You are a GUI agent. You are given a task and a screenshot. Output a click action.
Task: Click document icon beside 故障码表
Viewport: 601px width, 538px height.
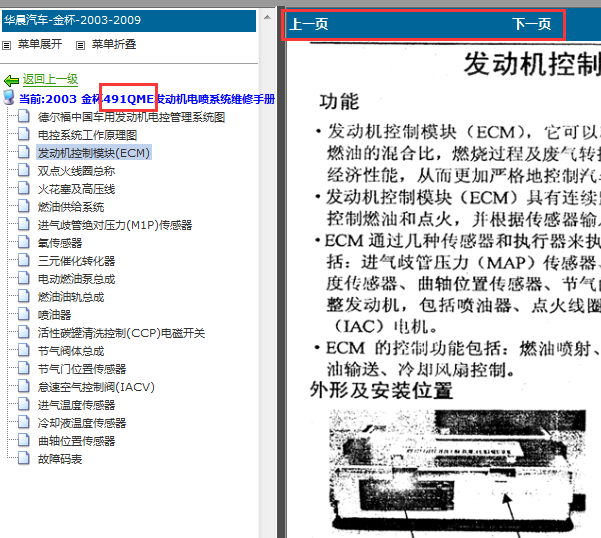pos(24,458)
